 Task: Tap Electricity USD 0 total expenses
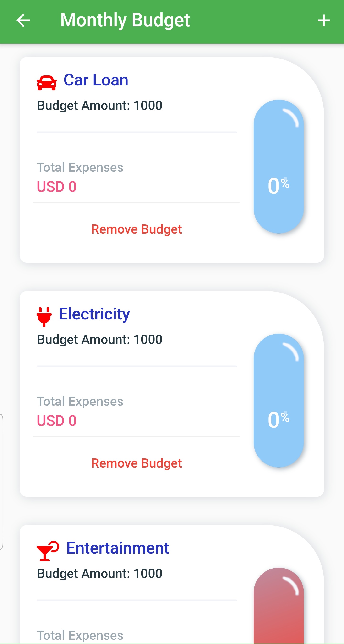(x=57, y=421)
